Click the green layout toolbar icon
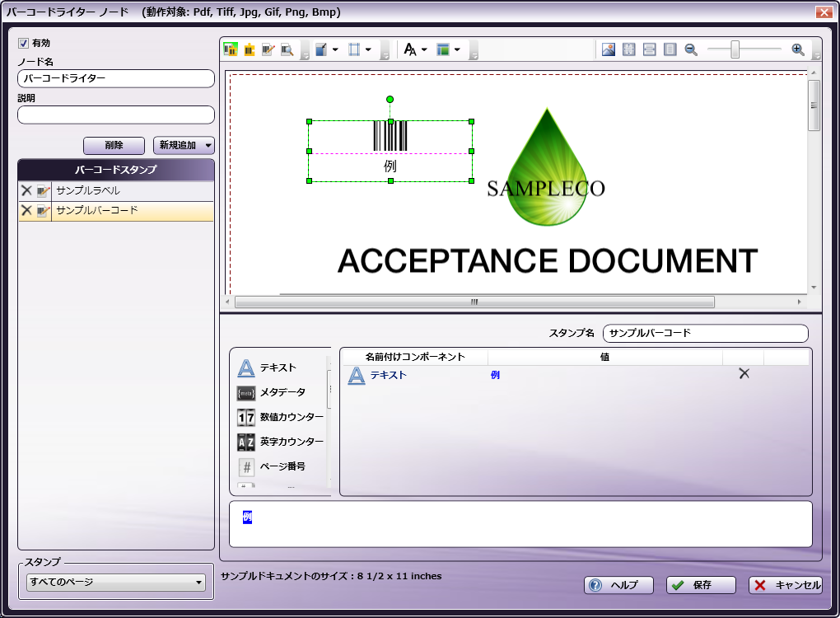840x618 pixels. pos(442,49)
